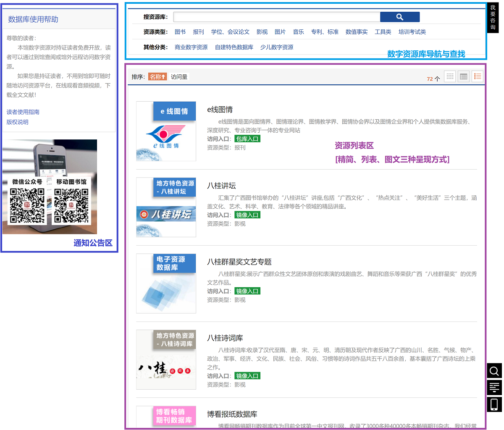The image size is (504, 430).
Task: Open 博看畅销期刊数据库 thumbnail
Action: 166,417
